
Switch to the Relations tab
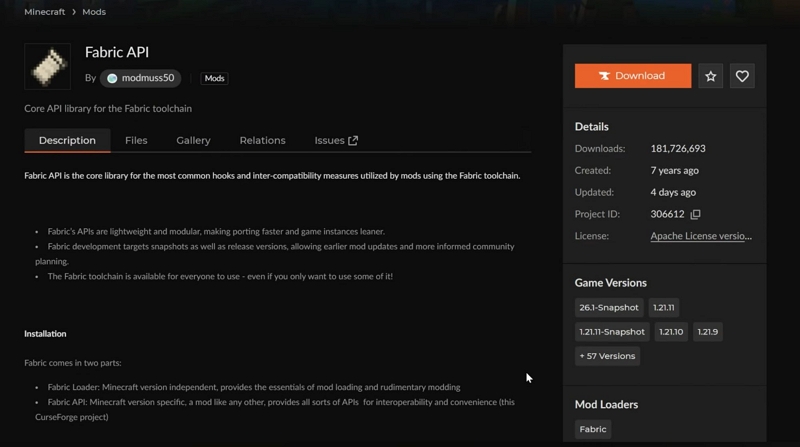point(262,140)
